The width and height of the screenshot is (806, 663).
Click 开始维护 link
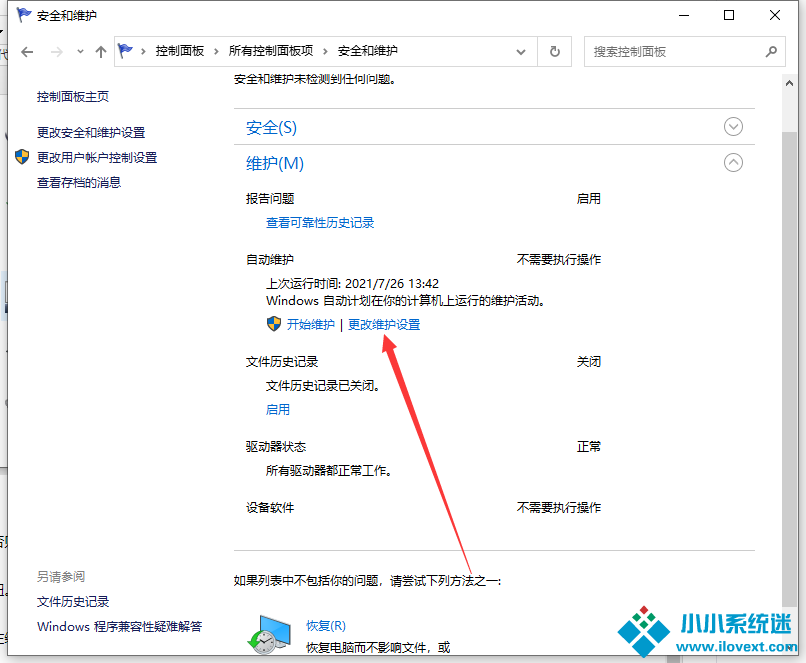click(310, 324)
